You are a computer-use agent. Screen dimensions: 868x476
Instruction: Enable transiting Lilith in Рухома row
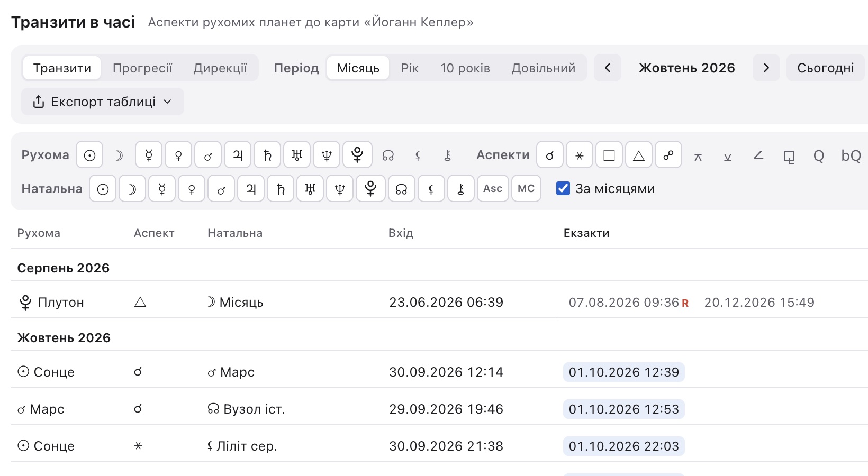coord(418,155)
